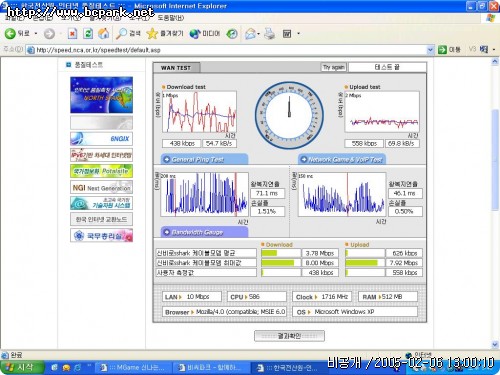Click the Clock 1716 MHz info field
Image resolution: width=500 pixels, height=375 pixels.
coord(322,297)
